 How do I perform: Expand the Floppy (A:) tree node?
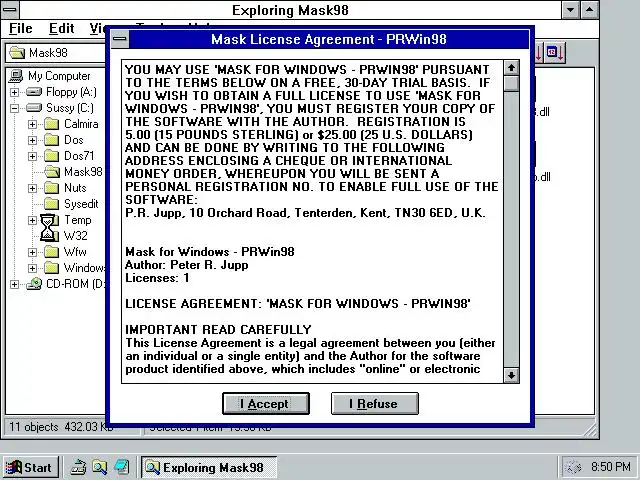tap(14, 92)
